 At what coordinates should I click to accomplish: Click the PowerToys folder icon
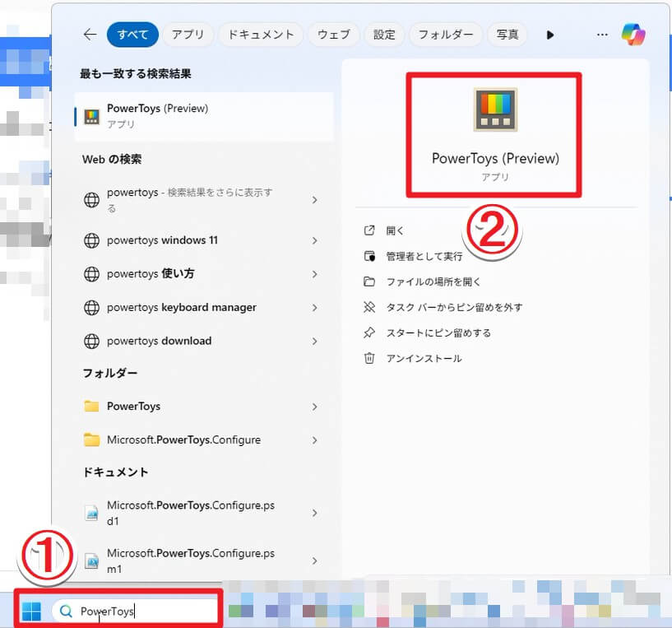(x=92, y=406)
